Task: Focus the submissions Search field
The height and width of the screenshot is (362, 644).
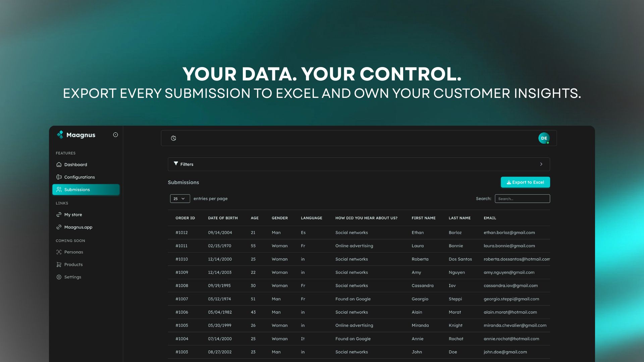Action: pyautogui.click(x=522, y=199)
